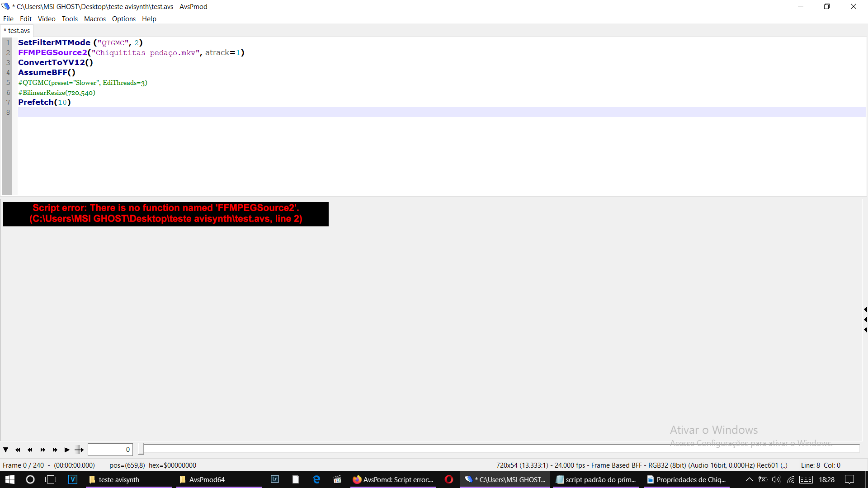Click the frame number input field

[x=110, y=450]
